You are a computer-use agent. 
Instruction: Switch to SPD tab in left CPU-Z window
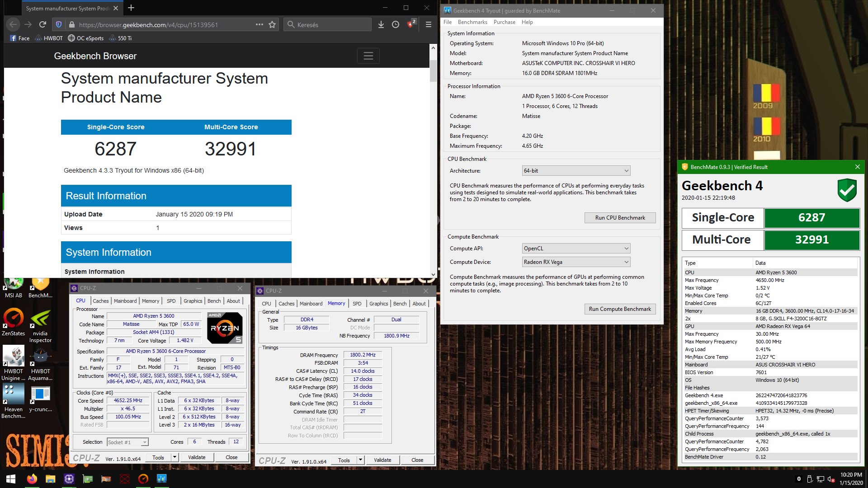pos(171,300)
